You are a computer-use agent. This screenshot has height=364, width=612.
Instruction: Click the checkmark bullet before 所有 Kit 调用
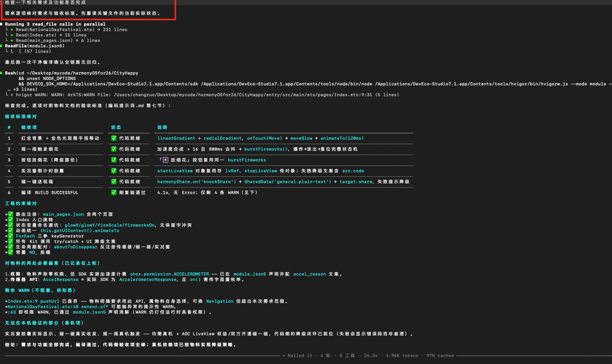[10, 241]
